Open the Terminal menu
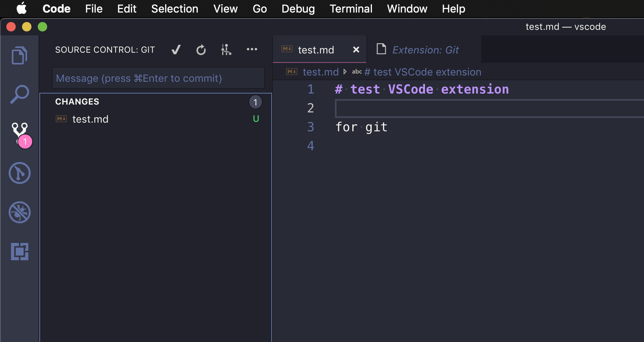 351,9
